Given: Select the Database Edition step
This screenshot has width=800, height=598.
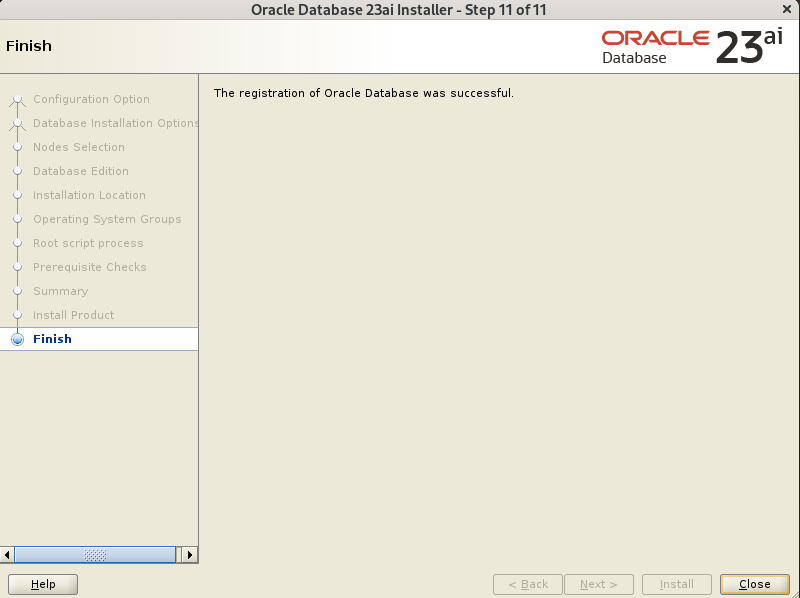Looking at the screenshot, I should (81, 171).
